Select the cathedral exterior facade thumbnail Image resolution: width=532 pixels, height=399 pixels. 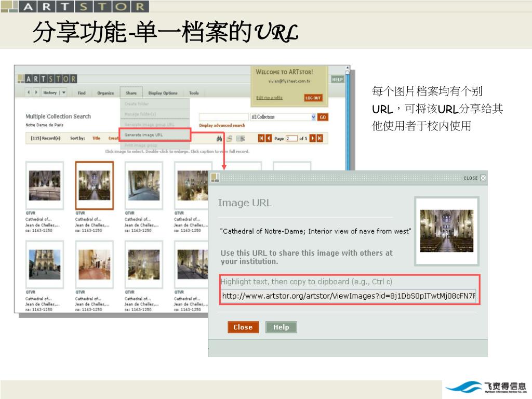[45, 264]
